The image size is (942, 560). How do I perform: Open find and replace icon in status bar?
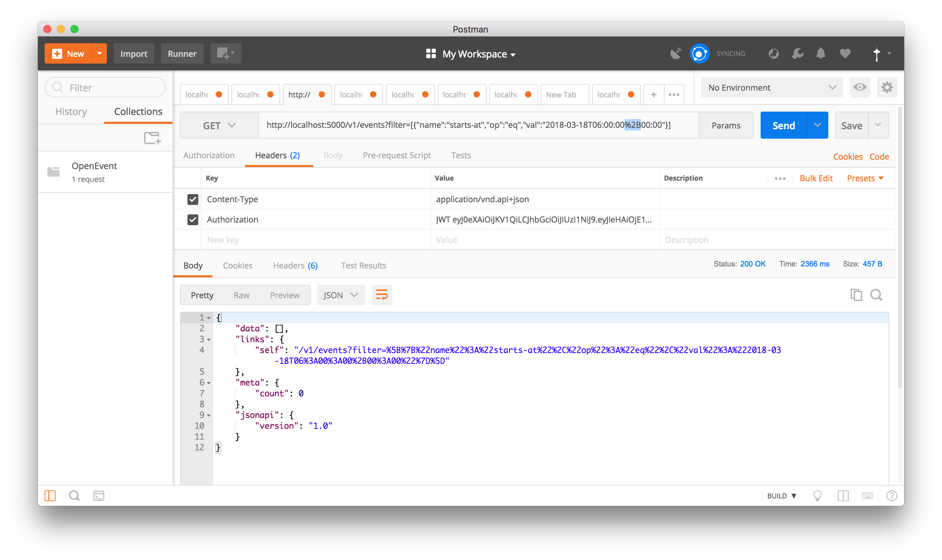(x=74, y=495)
